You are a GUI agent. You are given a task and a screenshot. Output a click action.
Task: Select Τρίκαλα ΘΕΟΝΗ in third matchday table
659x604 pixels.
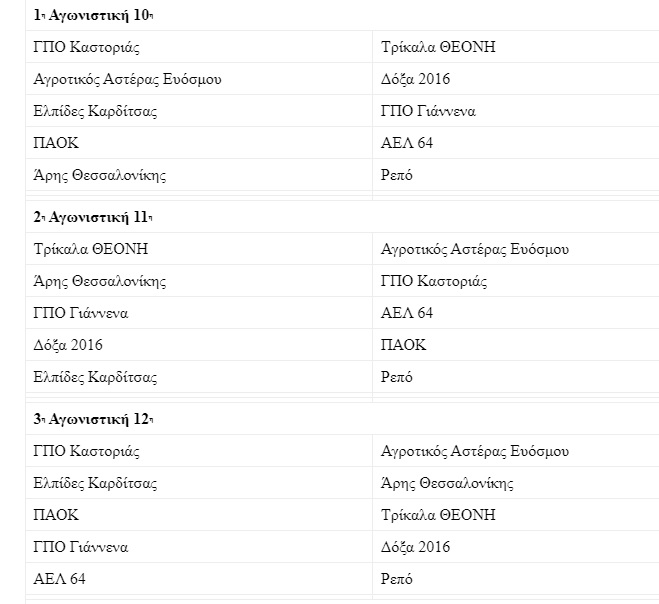pos(438,515)
